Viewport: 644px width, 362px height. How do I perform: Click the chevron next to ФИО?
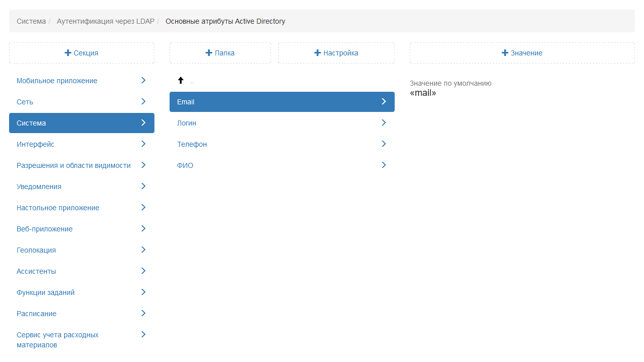coord(384,165)
